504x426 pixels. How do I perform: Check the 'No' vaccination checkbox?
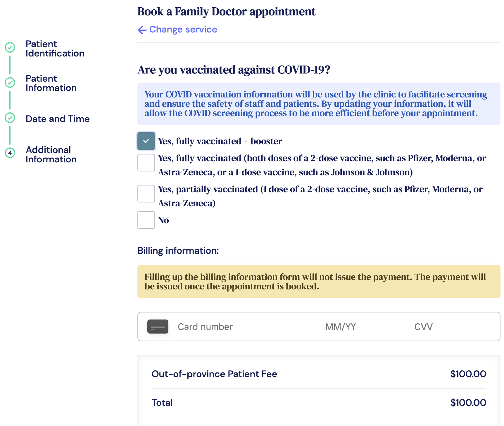(146, 220)
